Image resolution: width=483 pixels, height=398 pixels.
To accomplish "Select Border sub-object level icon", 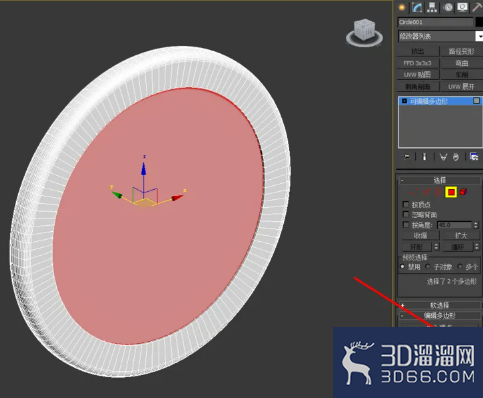I will 438,192.
